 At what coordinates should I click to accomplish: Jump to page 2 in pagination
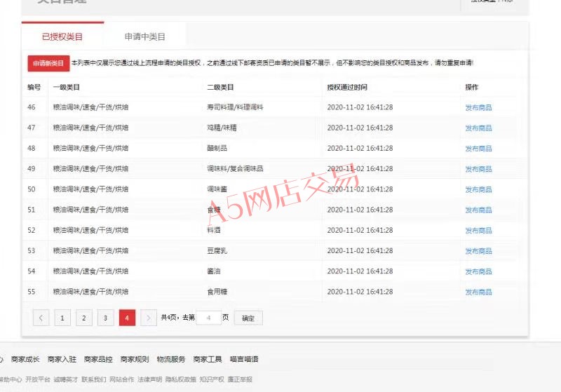click(83, 318)
